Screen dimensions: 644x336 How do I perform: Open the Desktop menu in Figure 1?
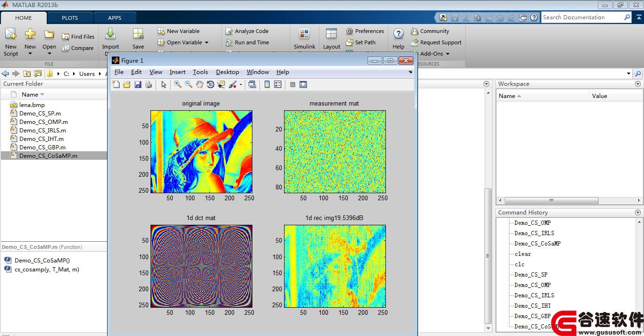(227, 72)
